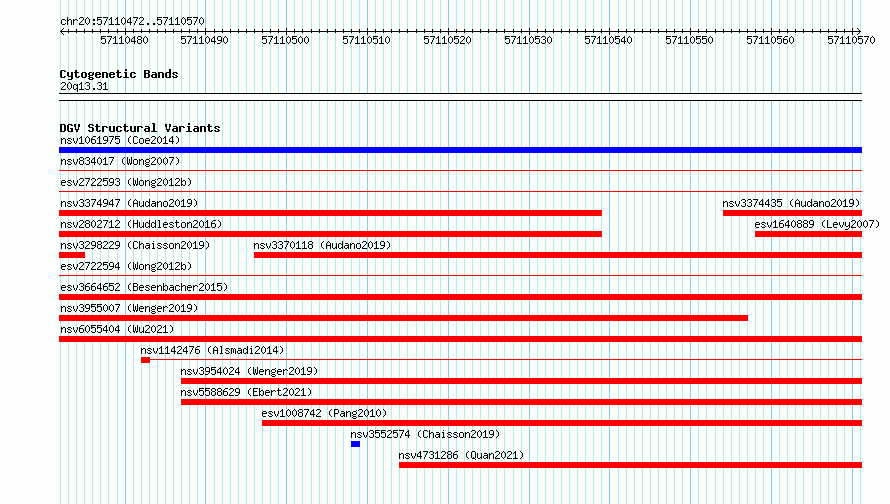Click the DGV Structural Variants track title
890x504 pixels.
pyautogui.click(x=140, y=128)
